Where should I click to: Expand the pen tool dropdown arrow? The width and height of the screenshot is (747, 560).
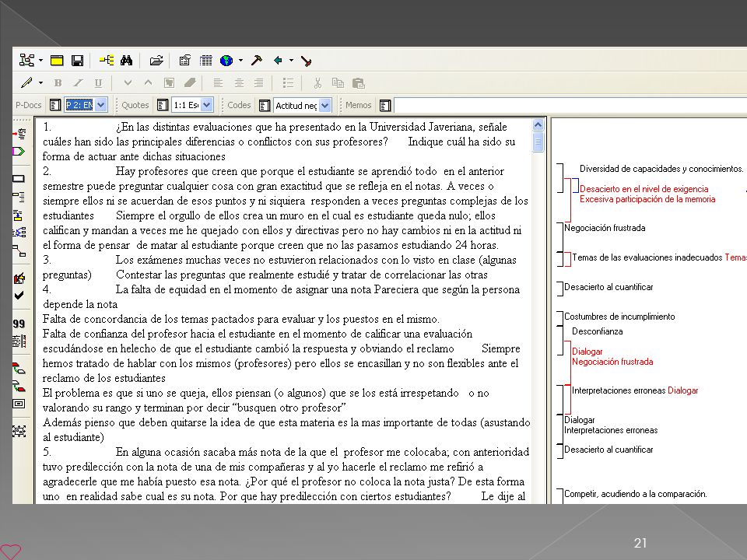(x=40, y=83)
